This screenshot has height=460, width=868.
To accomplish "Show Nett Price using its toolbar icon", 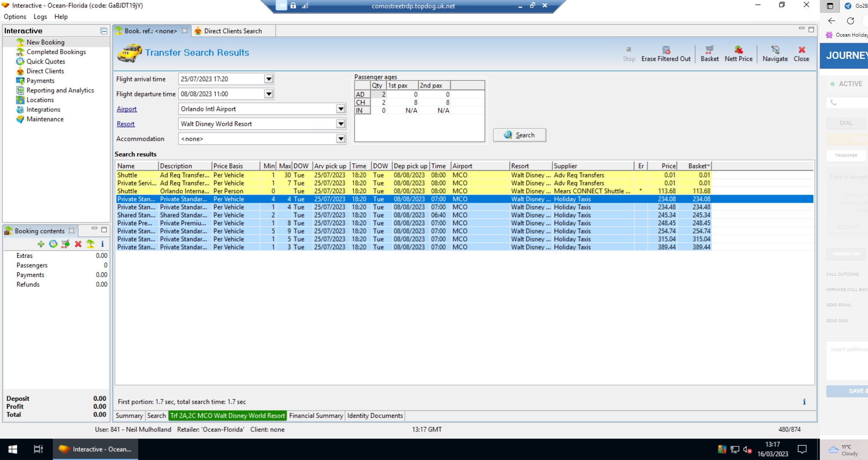I will tap(739, 50).
